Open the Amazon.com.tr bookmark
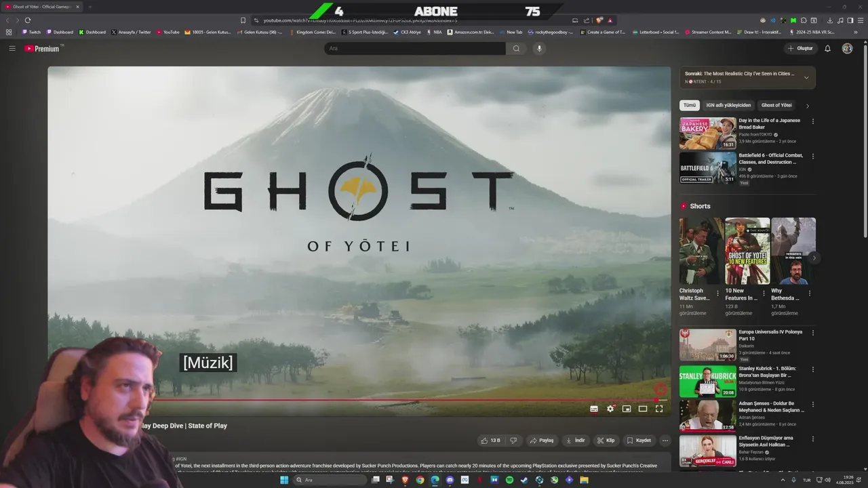 470,32
